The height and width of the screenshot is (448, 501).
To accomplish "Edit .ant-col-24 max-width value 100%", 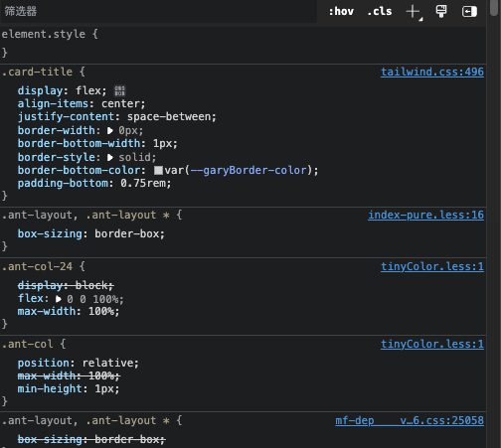I will [101, 311].
